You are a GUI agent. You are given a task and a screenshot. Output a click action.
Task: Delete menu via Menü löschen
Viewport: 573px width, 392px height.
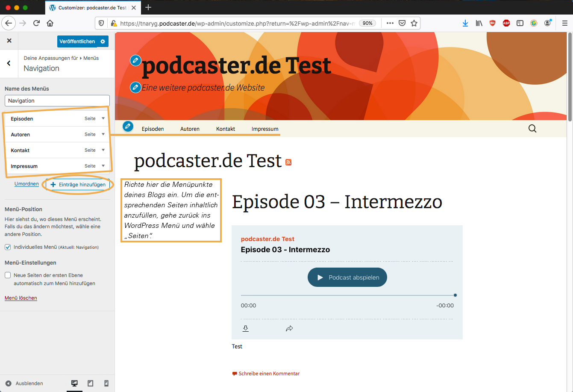[21, 298]
